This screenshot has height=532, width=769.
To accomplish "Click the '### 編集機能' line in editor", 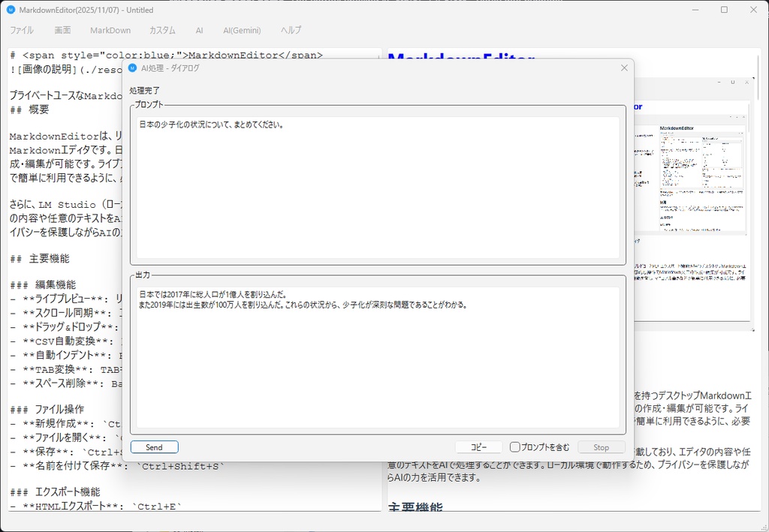I will pyautogui.click(x=43, y=285).
